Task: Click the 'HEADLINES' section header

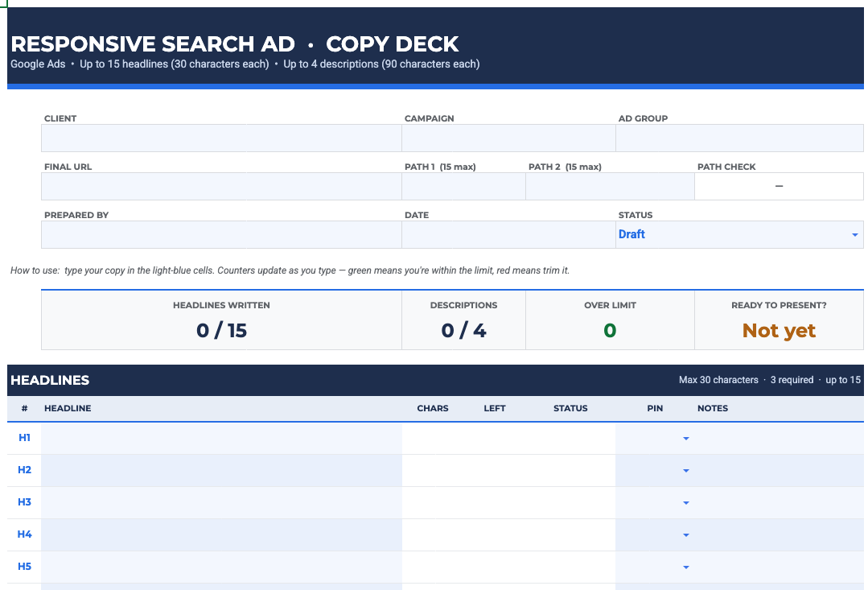Action: click(50, 380)
